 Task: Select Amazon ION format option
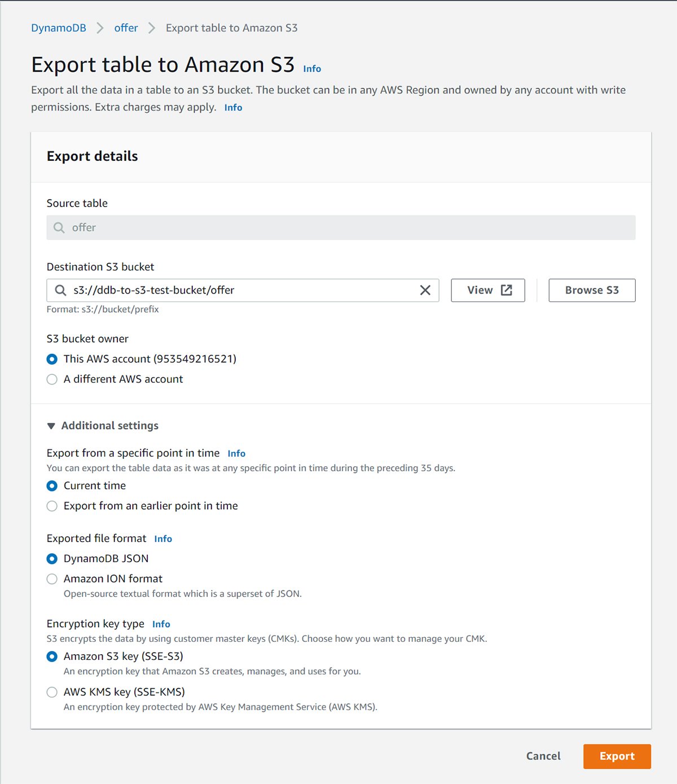coord(52,579)
